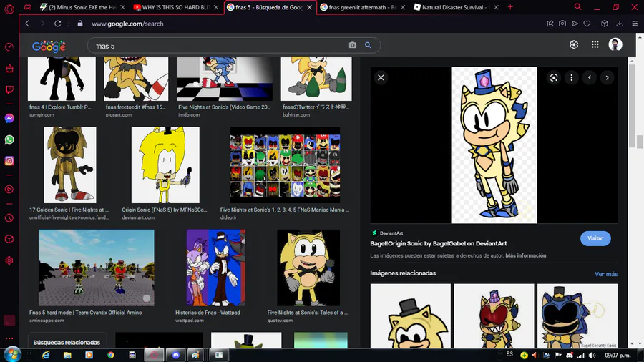
Task: Open Instagram in Opera sidebar
Action: [9, 160]
